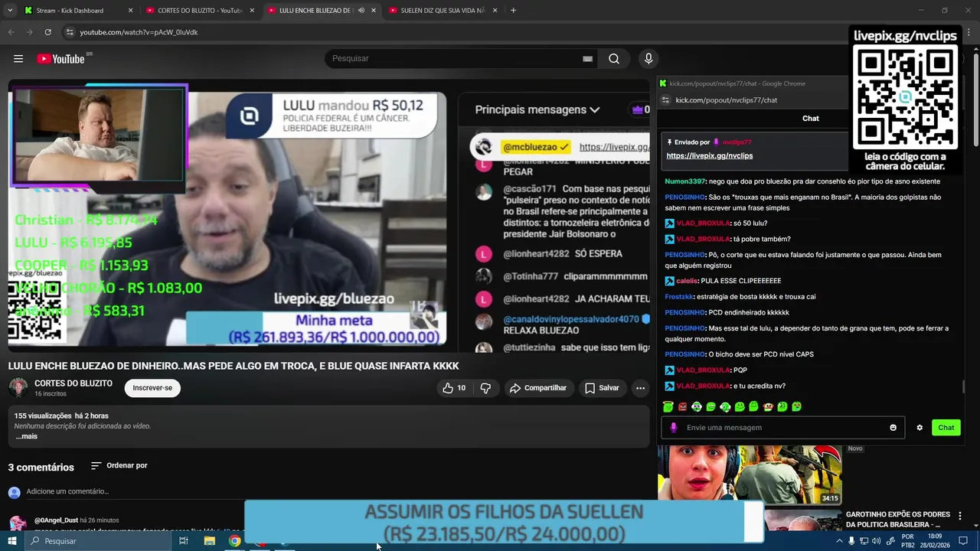Open the more actions ellipsis under video

pos(640,388)
